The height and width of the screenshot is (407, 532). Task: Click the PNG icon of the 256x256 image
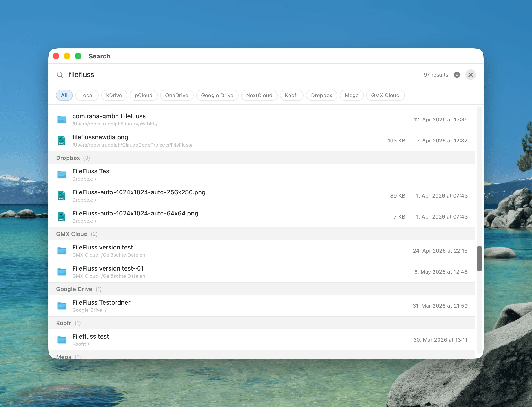coord(62,196)
